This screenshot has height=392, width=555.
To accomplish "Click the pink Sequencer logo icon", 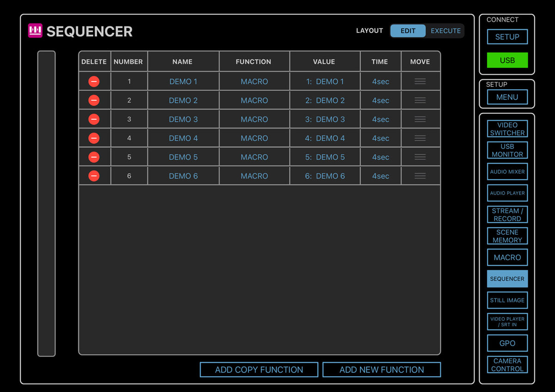I will [35, 31].
